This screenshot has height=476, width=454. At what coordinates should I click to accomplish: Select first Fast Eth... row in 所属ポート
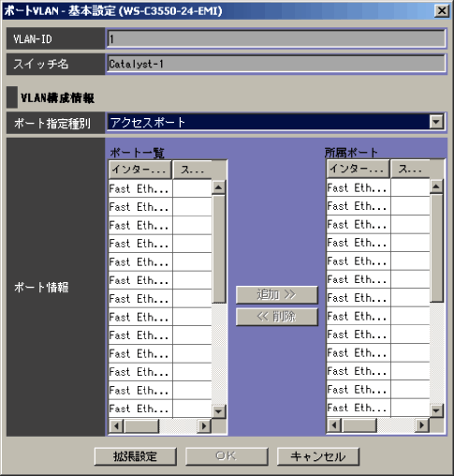[x=378, y=187]
